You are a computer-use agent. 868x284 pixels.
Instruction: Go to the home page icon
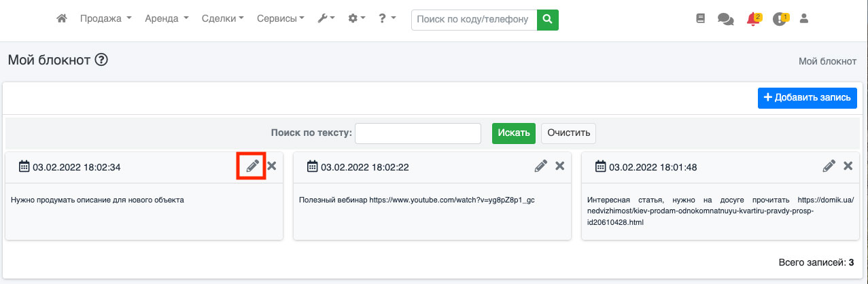(x=62, y=19)
